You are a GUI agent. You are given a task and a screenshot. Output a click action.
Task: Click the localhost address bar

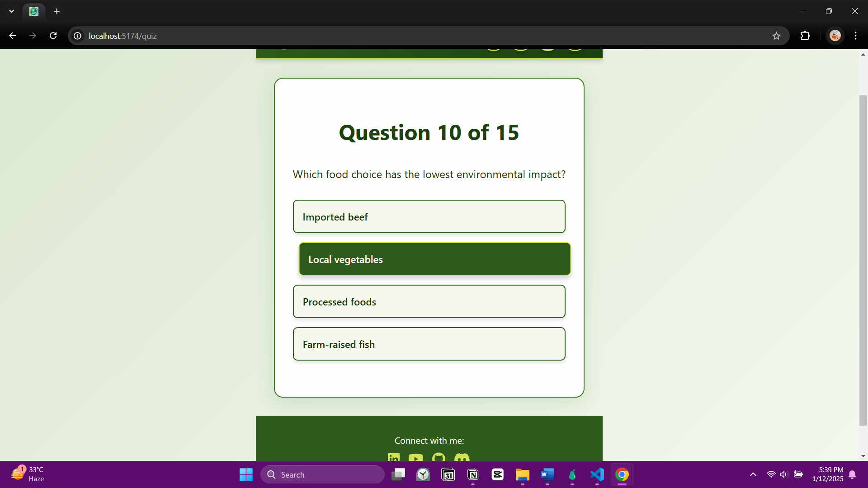click(407, 36)
